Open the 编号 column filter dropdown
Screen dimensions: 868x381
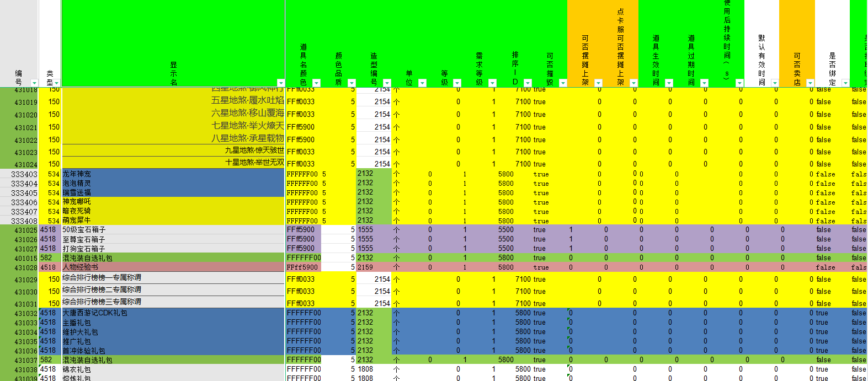(x=34, y=83)
